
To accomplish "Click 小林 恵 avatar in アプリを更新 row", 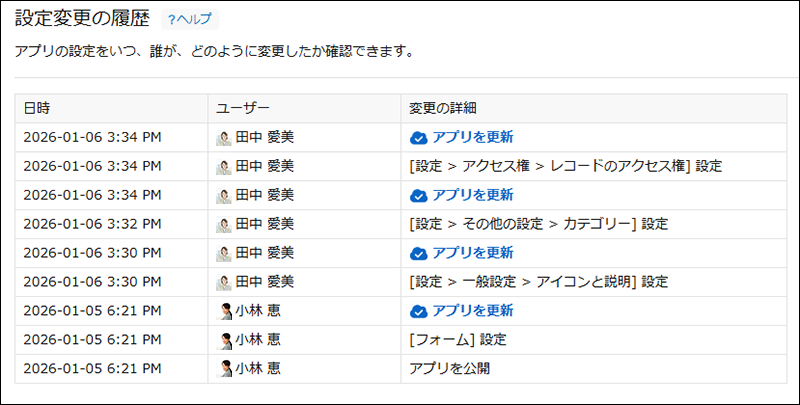I will [223, 311].
